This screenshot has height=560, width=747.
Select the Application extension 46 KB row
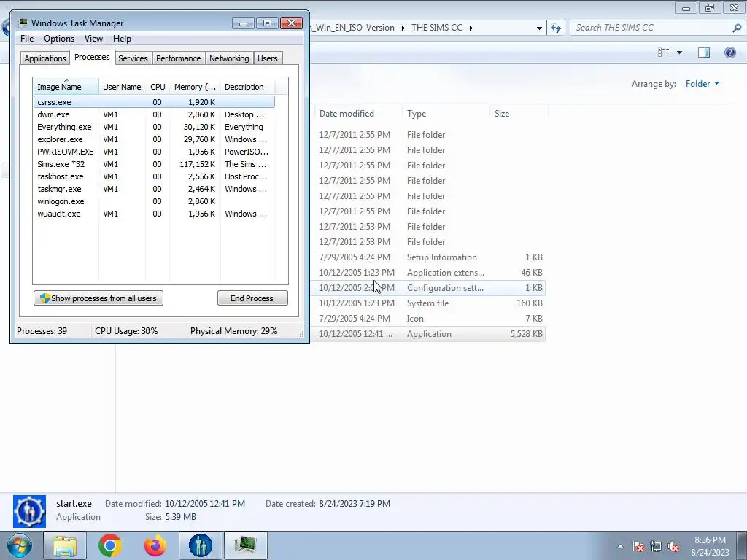[429, 273]
